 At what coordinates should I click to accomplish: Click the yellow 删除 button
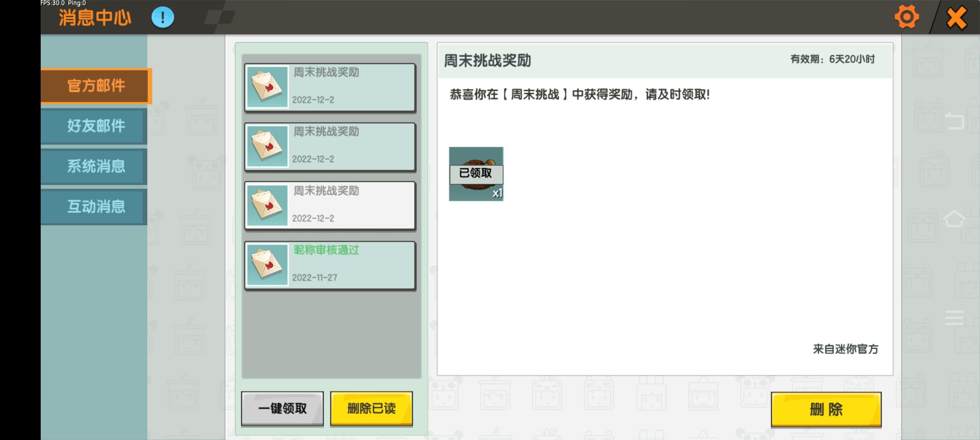click(x=826, y=409)
